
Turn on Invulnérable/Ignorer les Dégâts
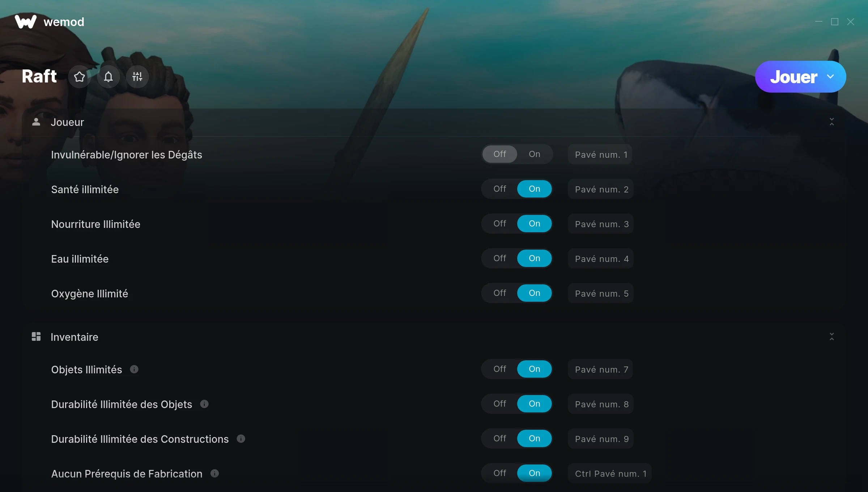(535, 154)
